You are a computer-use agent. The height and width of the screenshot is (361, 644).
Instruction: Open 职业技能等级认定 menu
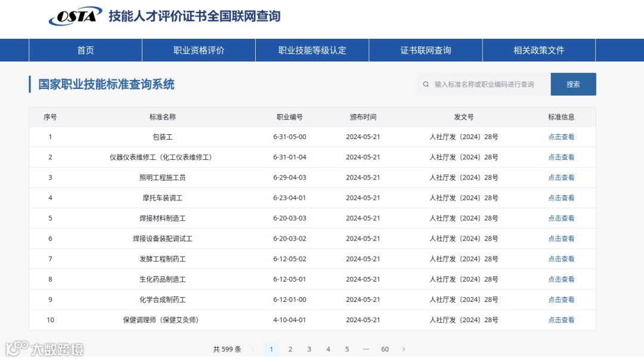[312, 50]
